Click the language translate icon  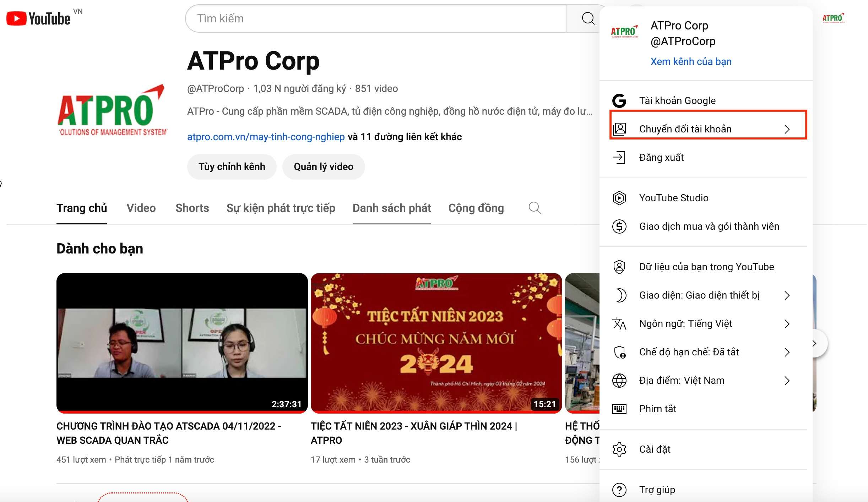(x=619, y=323)
